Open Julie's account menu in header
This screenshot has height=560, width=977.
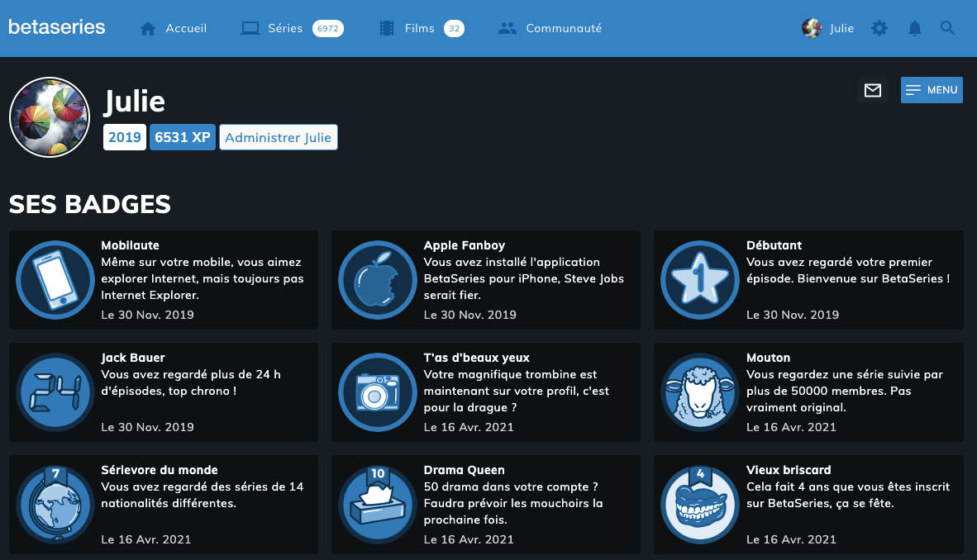tap(828, 28)
